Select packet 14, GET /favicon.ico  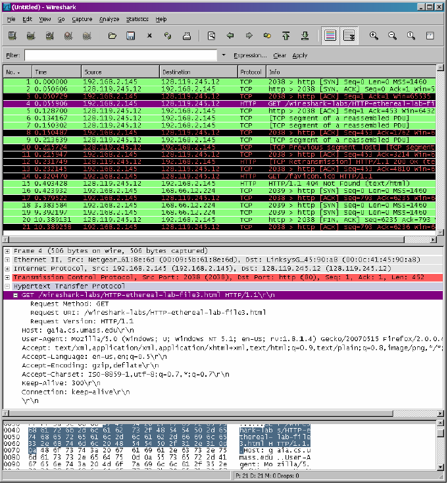coord(220,176)
